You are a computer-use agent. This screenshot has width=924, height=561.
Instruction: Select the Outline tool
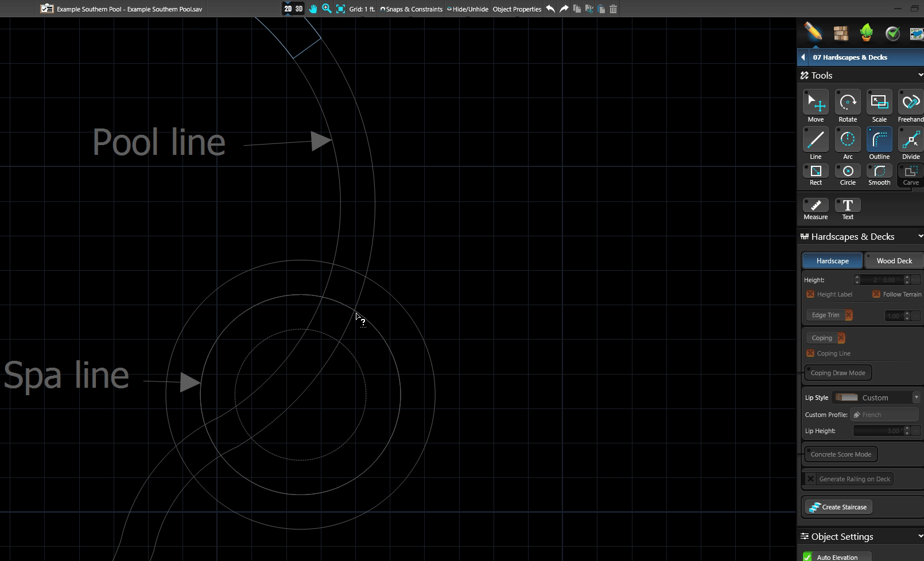coord(879,140)
